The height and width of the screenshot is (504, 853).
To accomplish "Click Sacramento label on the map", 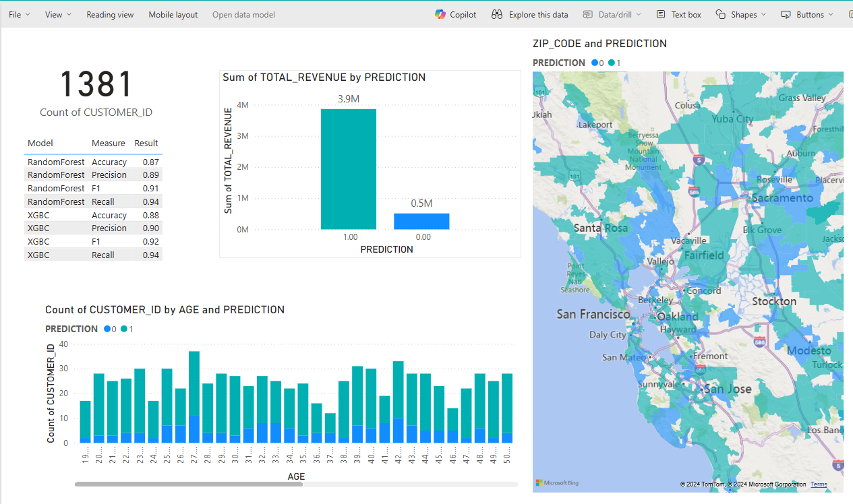I will click(782, 198).
